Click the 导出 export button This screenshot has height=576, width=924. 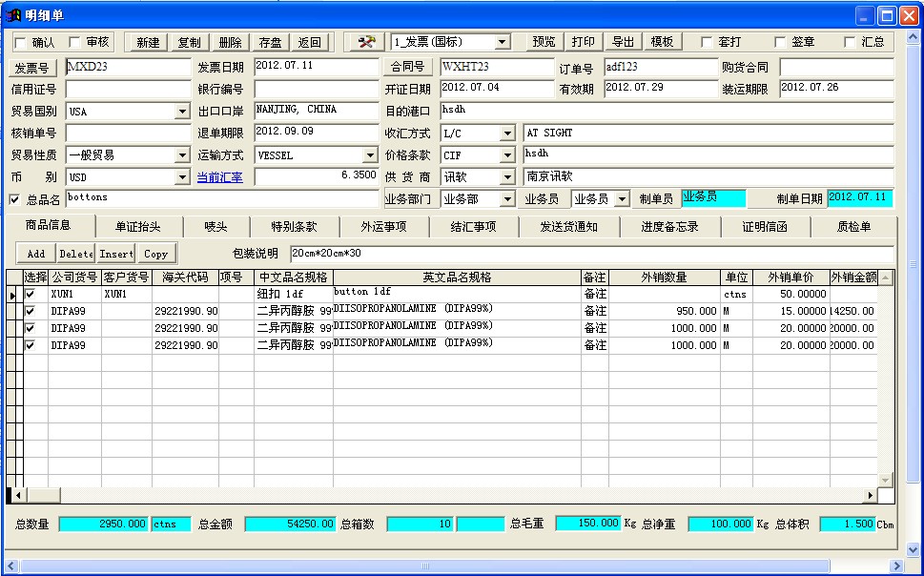click(624, 42)
